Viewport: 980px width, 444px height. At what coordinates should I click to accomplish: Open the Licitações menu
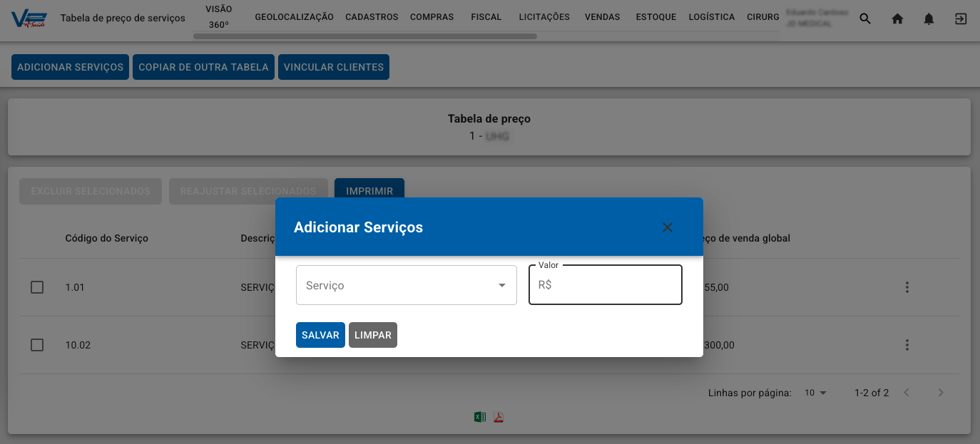point(544,17)
